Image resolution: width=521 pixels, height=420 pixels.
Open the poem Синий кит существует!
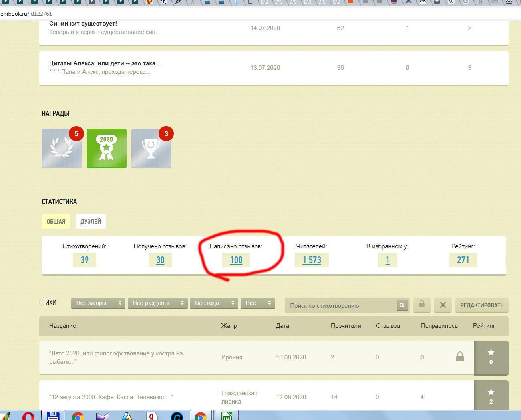(x=83, y=24)
